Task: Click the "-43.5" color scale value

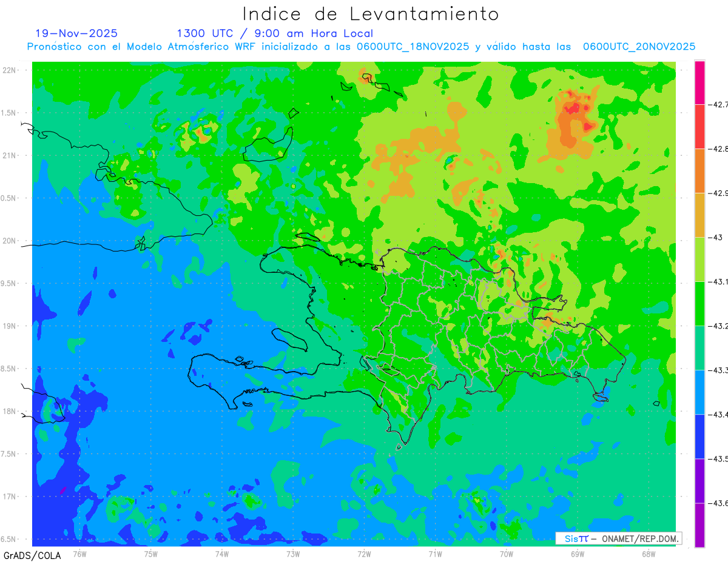Action: (718, 459)
